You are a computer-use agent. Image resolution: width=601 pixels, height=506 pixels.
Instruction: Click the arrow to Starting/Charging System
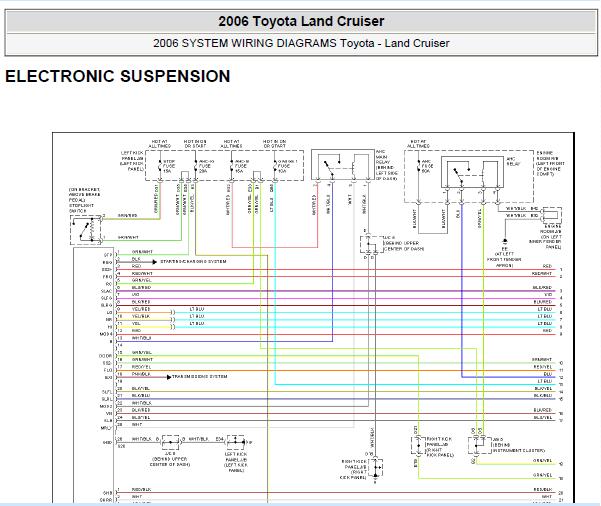pyautogui.click(x=154, y=262)
